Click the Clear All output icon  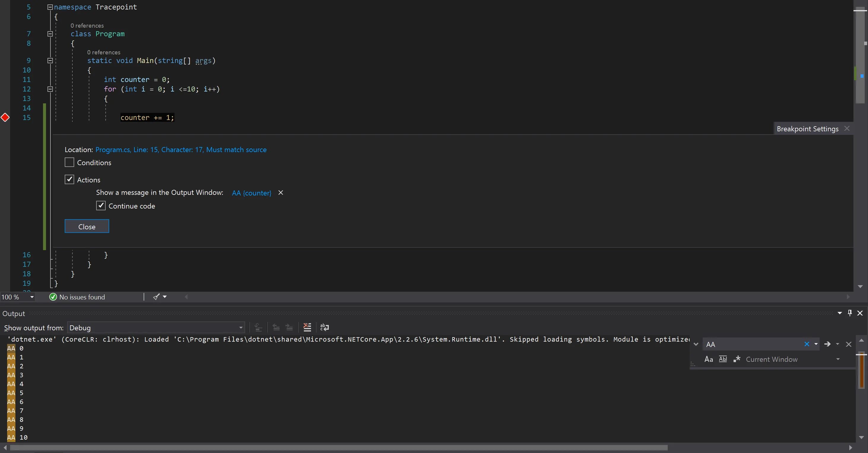(x=307, y=327)
